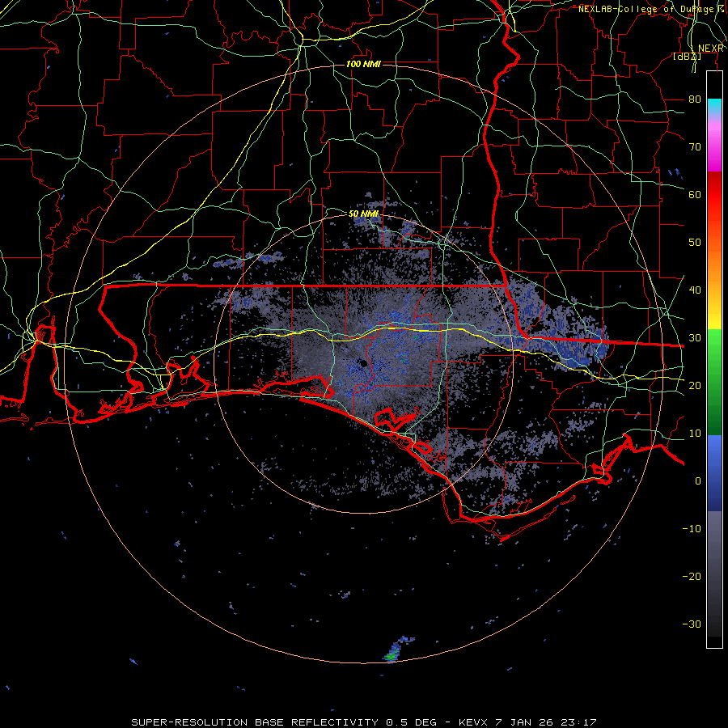
Task: Click the 70 value on the dBZ scale
Action: pyautogui.click(x=695, y=146)
